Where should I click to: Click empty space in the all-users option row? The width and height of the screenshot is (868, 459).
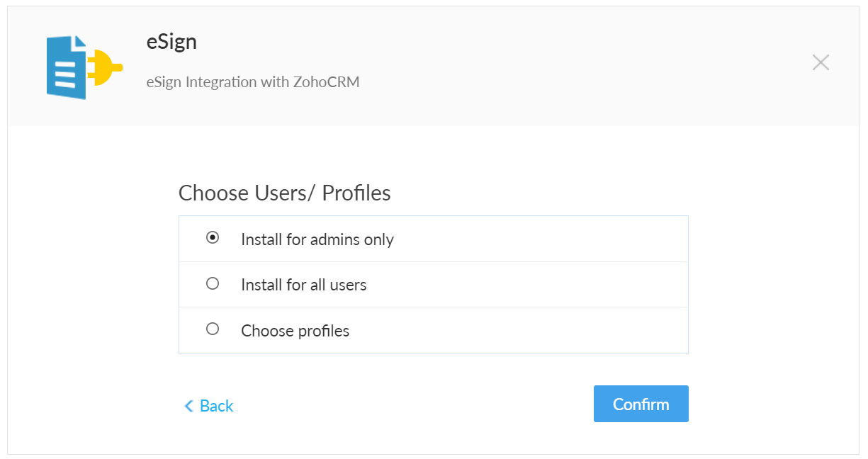pyautogui.click(x=539, y=285)
